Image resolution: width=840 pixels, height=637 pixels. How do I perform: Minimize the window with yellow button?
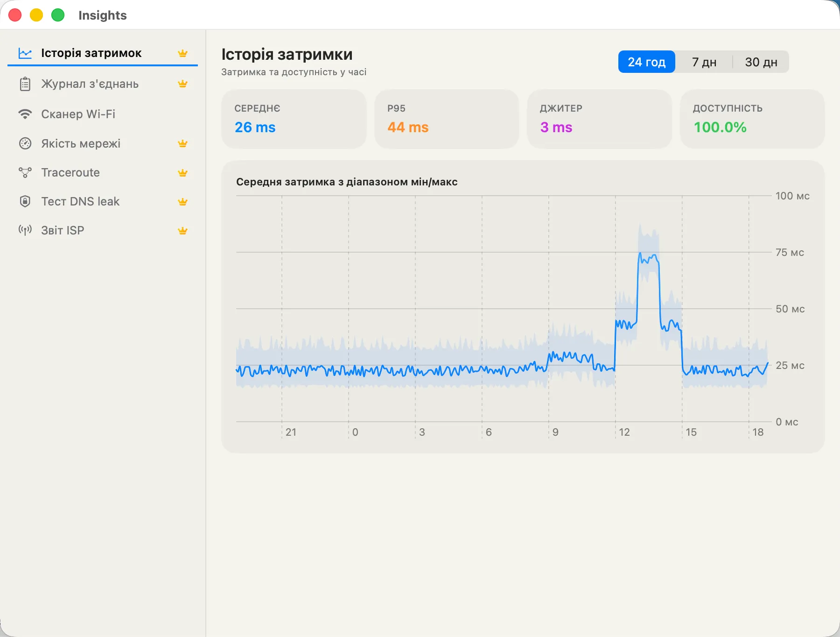click(36, 15)
